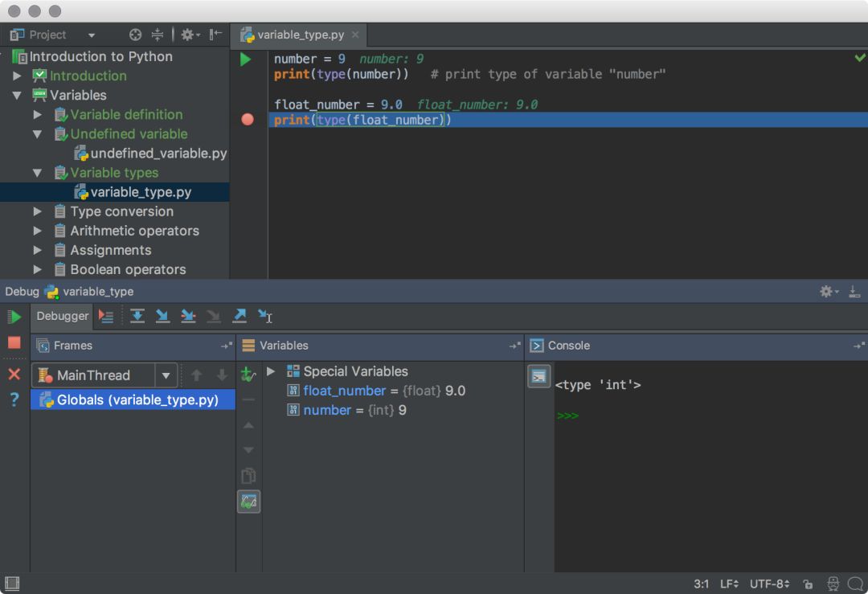Close the variable_type.py editor tab
Screen dimensions: 868x594
click(x=355, y=35)
